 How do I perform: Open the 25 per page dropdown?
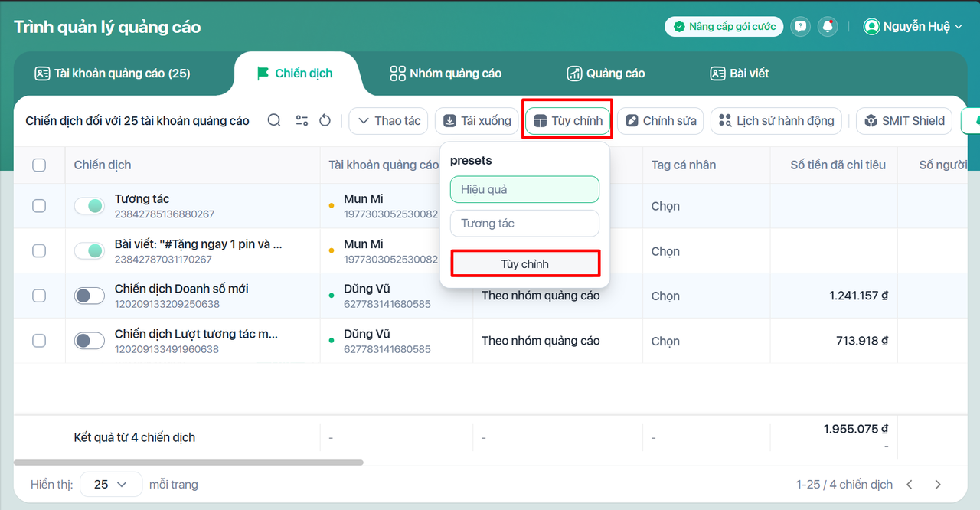click(111, 484)
